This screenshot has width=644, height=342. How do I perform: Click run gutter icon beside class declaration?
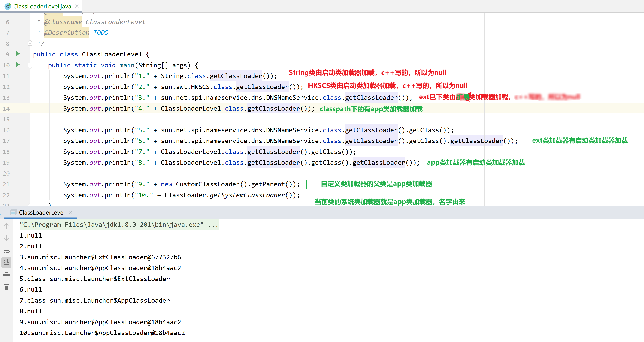pyautogui.click(x=17, y=54)
